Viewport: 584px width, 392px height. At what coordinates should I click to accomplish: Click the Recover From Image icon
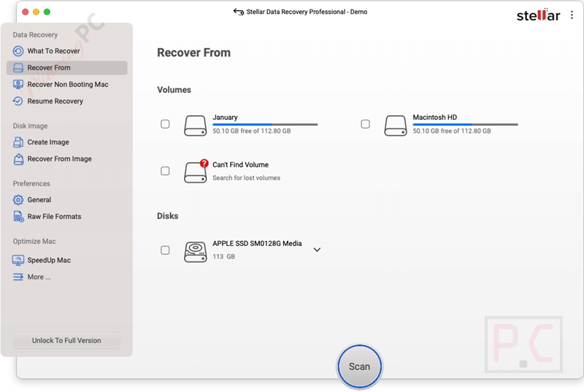[18, 159]
